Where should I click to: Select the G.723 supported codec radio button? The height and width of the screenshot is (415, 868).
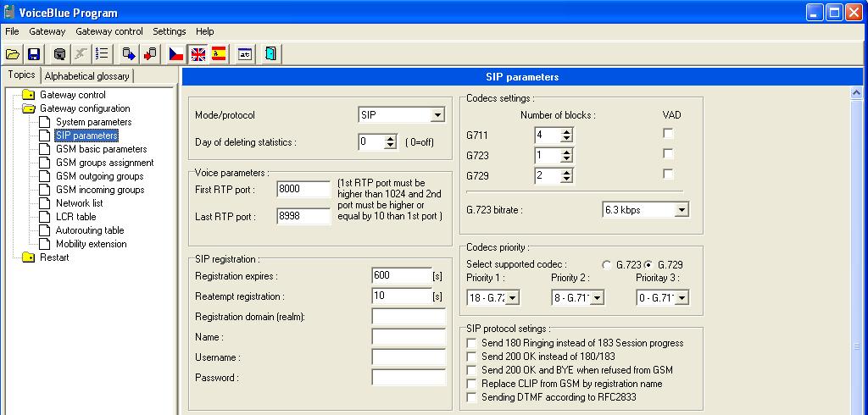click(606, 265)
